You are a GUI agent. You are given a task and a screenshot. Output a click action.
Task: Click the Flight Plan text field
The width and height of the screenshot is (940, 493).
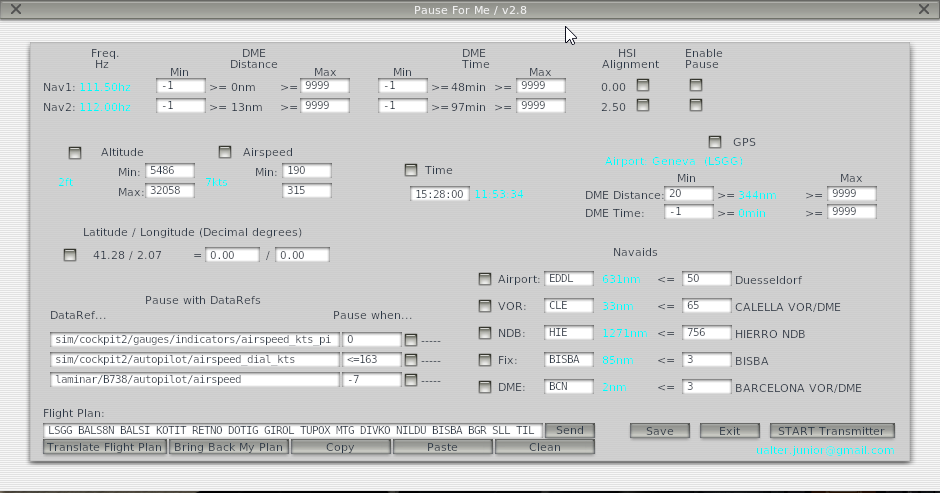(x=293, y=431)
